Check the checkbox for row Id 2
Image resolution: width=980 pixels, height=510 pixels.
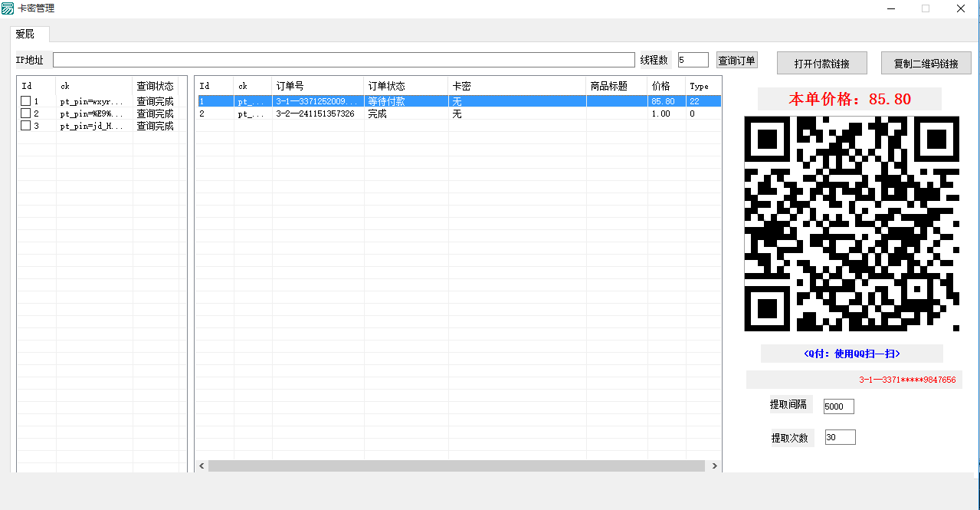25,113
